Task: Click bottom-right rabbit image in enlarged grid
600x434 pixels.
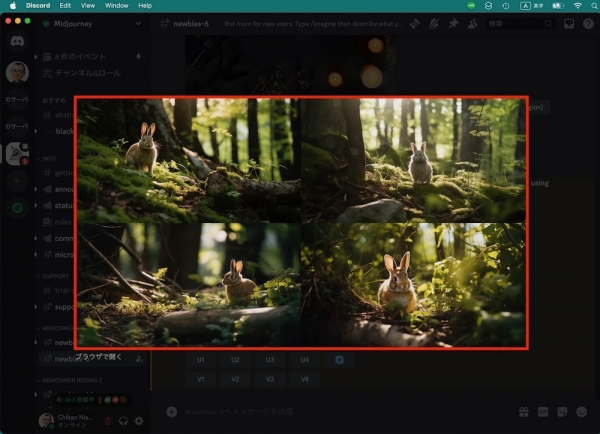Action: pos(414,284)
